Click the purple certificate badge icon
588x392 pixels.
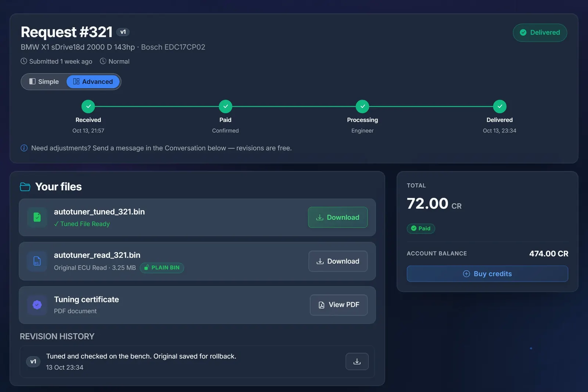(x=37, y=305)
